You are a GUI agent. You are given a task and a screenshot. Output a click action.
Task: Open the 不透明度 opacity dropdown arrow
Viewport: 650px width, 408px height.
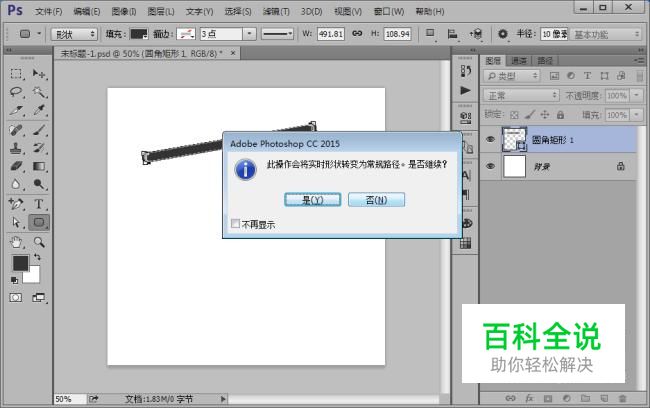point(636,96)
